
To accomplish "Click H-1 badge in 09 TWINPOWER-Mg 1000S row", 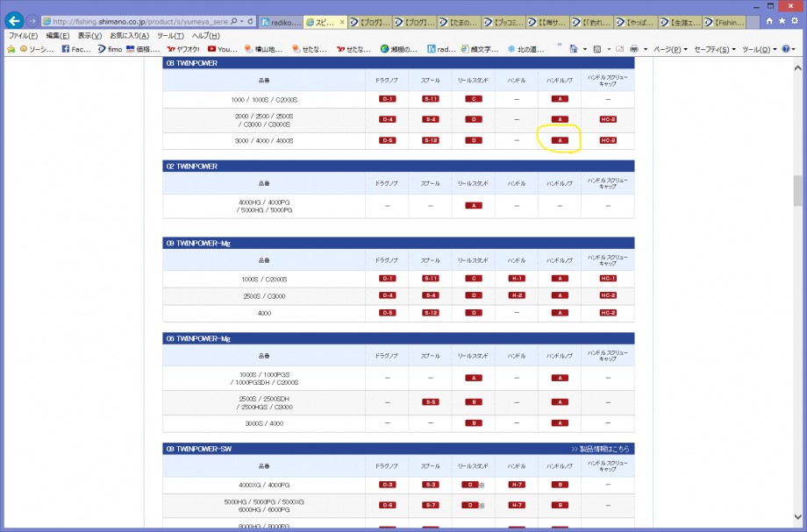I will coord(517,279).
